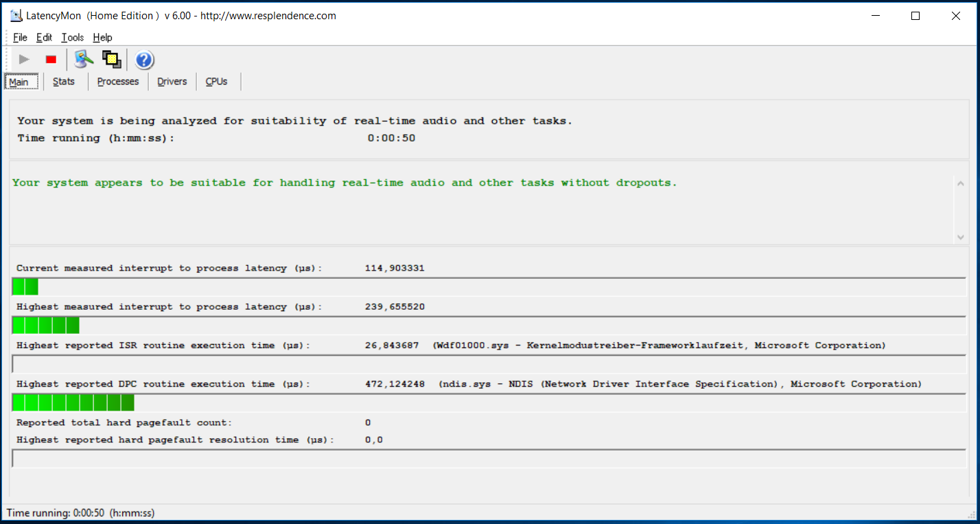Click the highest DPC routine execution bar
The height and width of the screenshot is (524, 980).
[x=489, y=402]
